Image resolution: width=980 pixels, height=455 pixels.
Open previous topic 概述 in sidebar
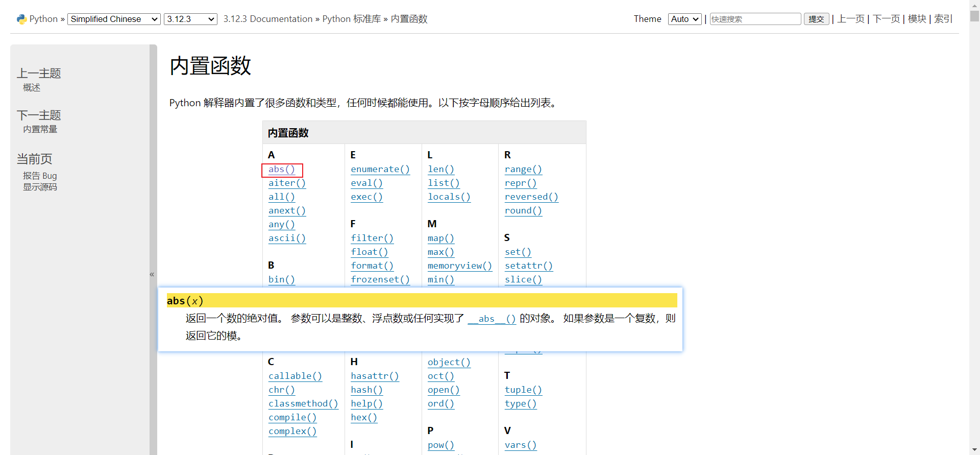tap(32, 88)
